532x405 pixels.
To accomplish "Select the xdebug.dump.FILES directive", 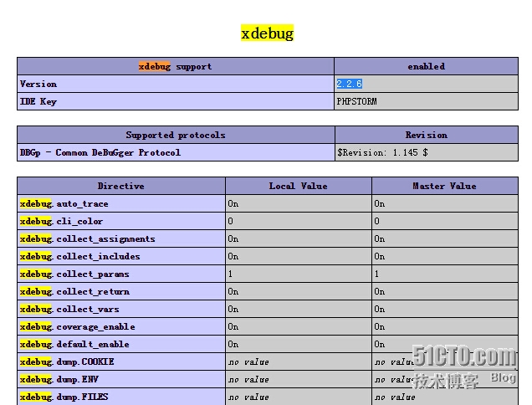I will tap(64, 397).
